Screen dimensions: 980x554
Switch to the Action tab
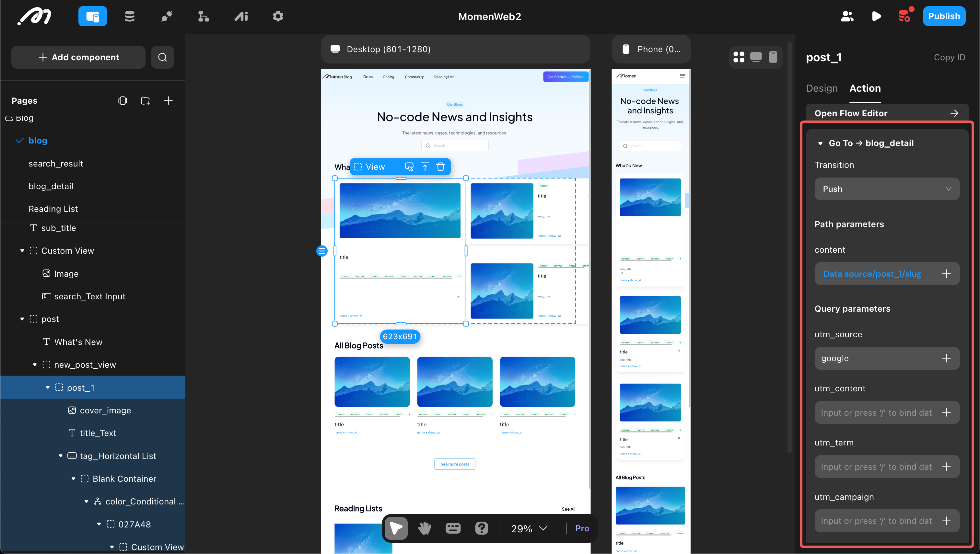tap(865, 88)
